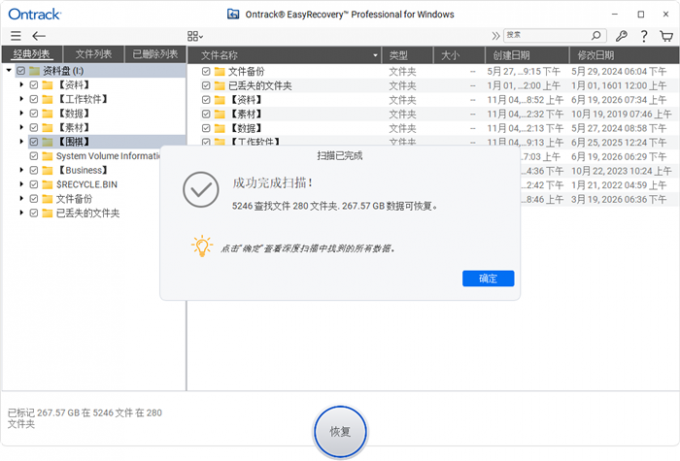The height and width of the screenshot is (461, 680).
Task: Click the Ontrack logo
Action: tap(35, 14)
